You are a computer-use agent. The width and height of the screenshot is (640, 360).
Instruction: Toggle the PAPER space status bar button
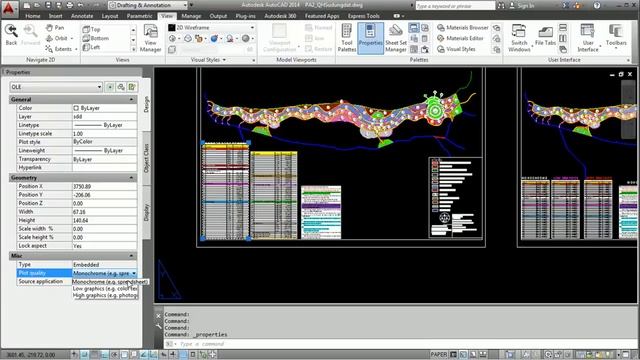pos(438,354)
